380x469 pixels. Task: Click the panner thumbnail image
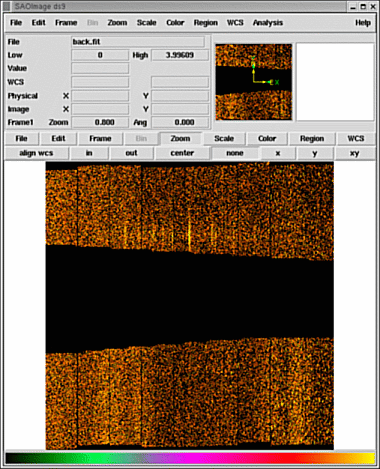pos(254,82)
